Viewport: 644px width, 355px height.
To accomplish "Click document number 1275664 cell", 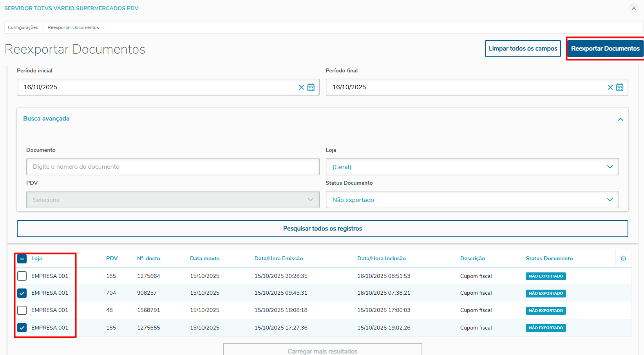I will pyautogui.click(x=148, y=276).
